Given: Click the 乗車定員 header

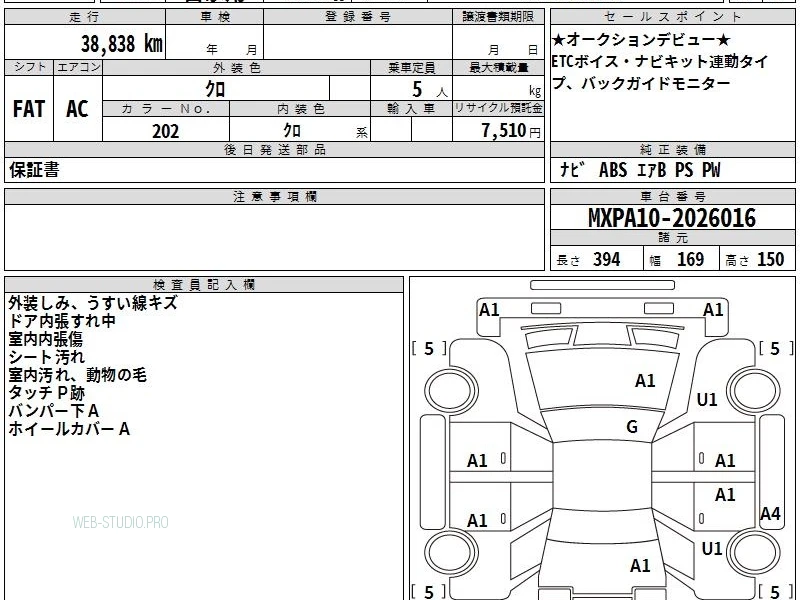Looking at the screenshot, I should [x=411, y=68].
